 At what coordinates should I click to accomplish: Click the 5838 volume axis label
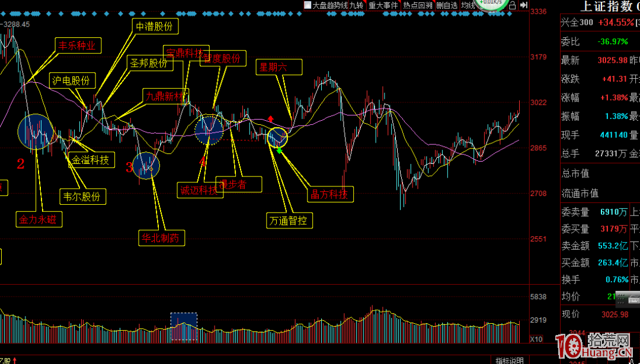pyautogui.click(x=538, y=297)
